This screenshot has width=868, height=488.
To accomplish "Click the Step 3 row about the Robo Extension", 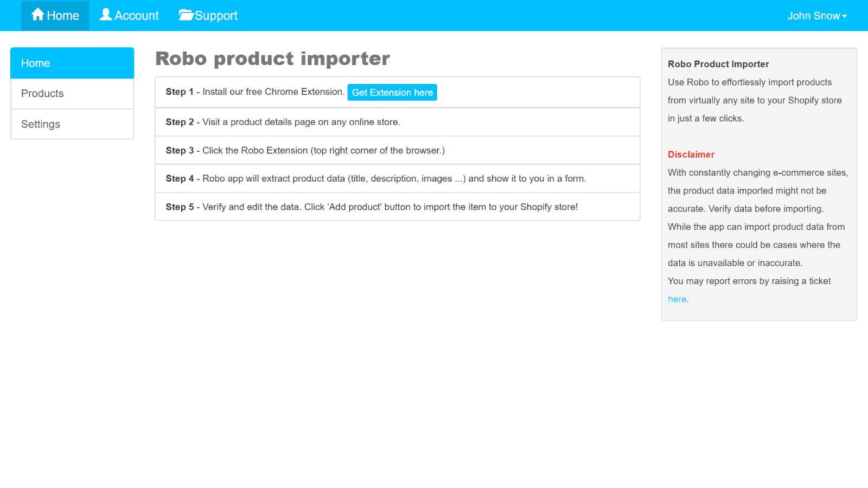I will [398, 150].
